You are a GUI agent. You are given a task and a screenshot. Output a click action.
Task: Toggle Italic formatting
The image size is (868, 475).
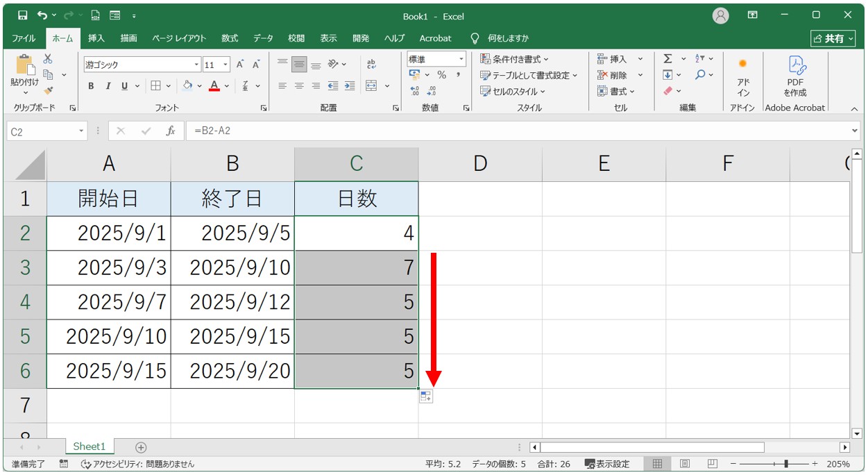(x=108, y=86)
